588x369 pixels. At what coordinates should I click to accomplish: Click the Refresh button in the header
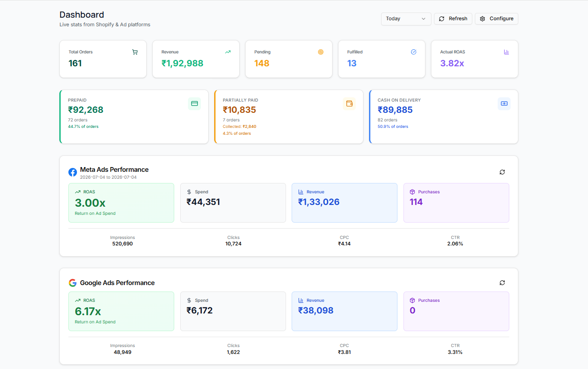click(453, 19)
